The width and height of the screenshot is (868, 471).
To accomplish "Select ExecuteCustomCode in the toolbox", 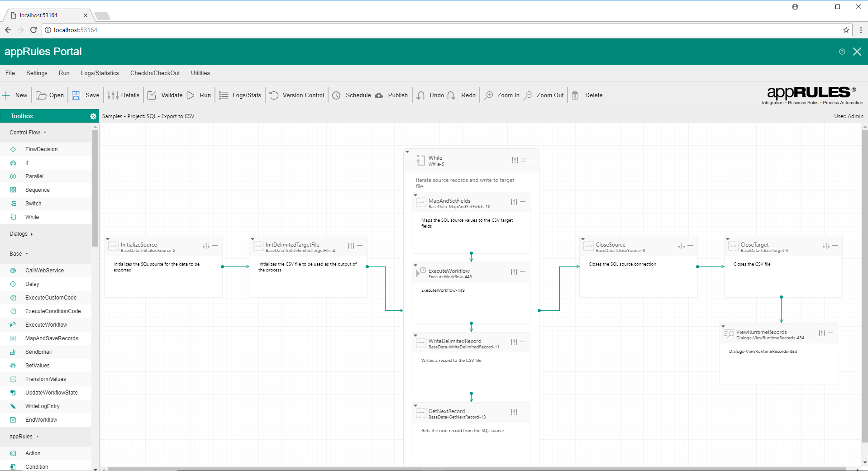I will (x=46, y=298).
